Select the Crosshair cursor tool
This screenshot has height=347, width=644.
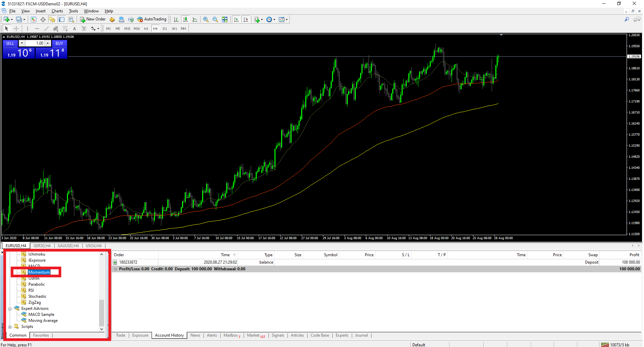coord(16,28)
